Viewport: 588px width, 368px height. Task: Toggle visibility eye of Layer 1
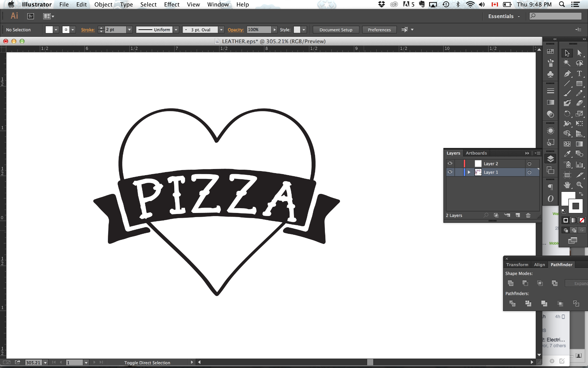(450, 172)
